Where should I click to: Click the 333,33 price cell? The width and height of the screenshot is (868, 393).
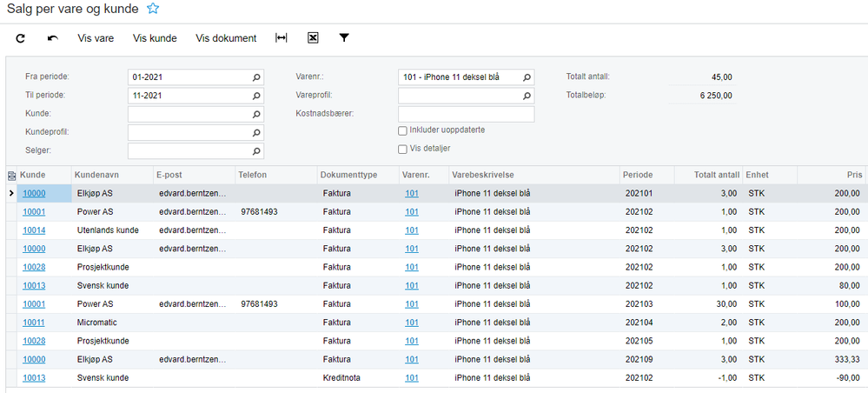pyautogui.click(x=832, y=359)
